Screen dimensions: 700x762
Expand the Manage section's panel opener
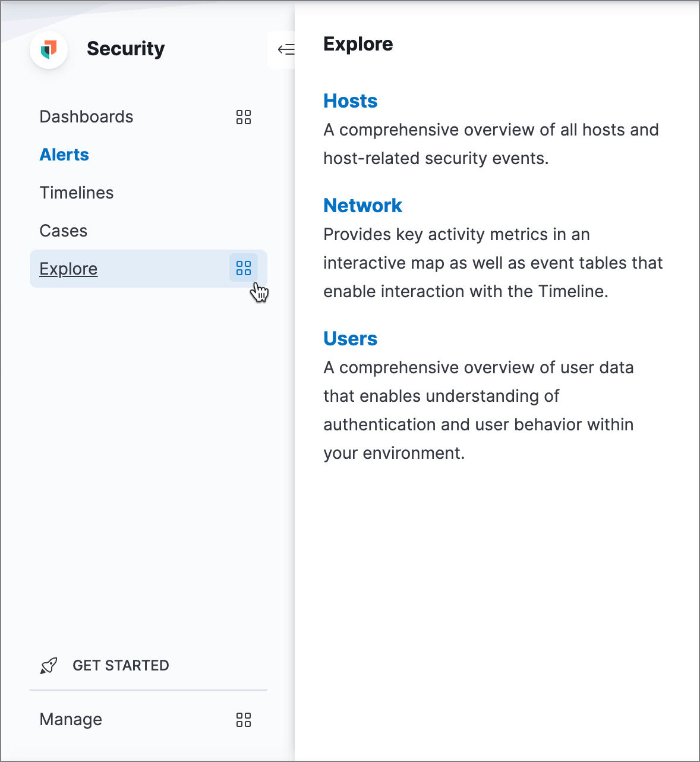[243, 720]
